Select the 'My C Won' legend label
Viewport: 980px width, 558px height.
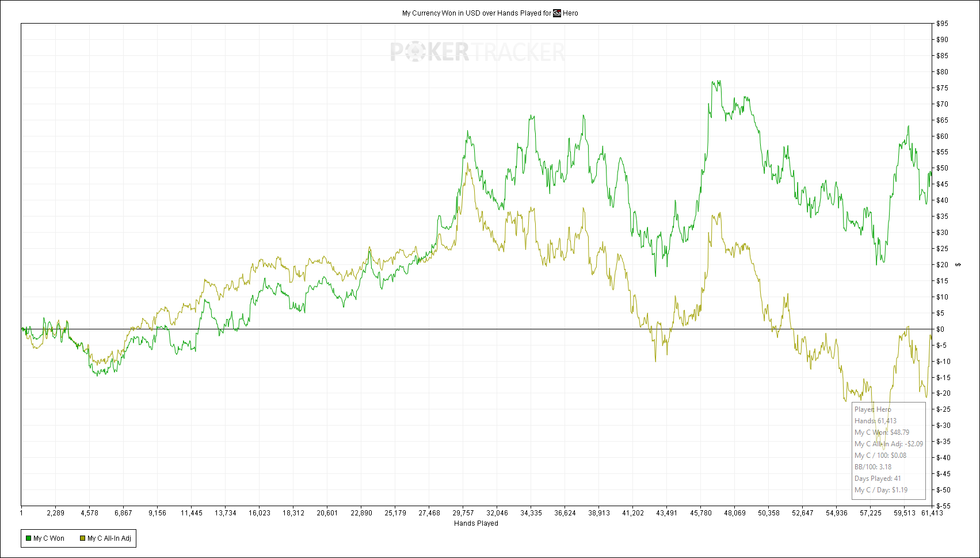pyautogui.click(x=49, y=538)
